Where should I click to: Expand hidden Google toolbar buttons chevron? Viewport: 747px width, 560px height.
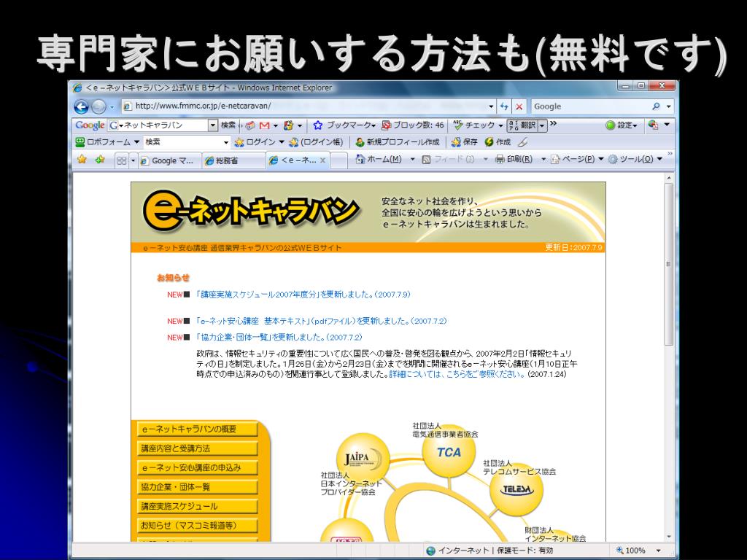coord(553,124)
